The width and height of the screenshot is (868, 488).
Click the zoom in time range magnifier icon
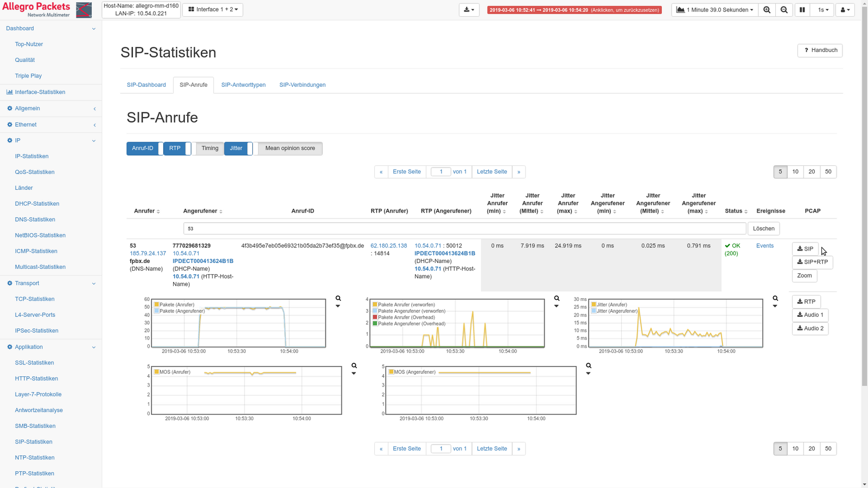767,10
